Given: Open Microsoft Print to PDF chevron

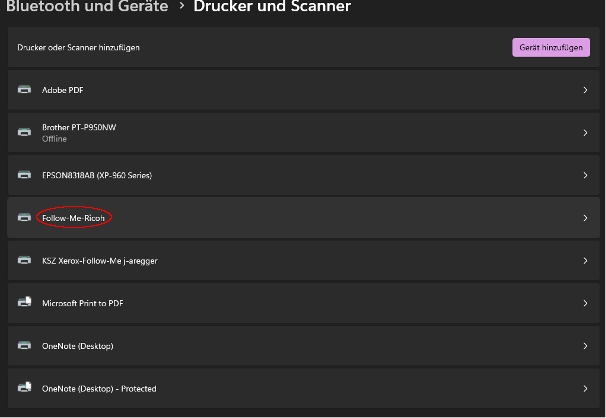Looking at the screenshot, I should pos(585,303).
